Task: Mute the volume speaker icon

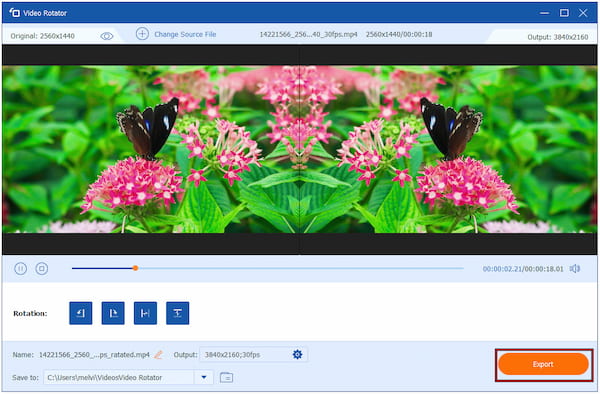Action: [575, 269]
